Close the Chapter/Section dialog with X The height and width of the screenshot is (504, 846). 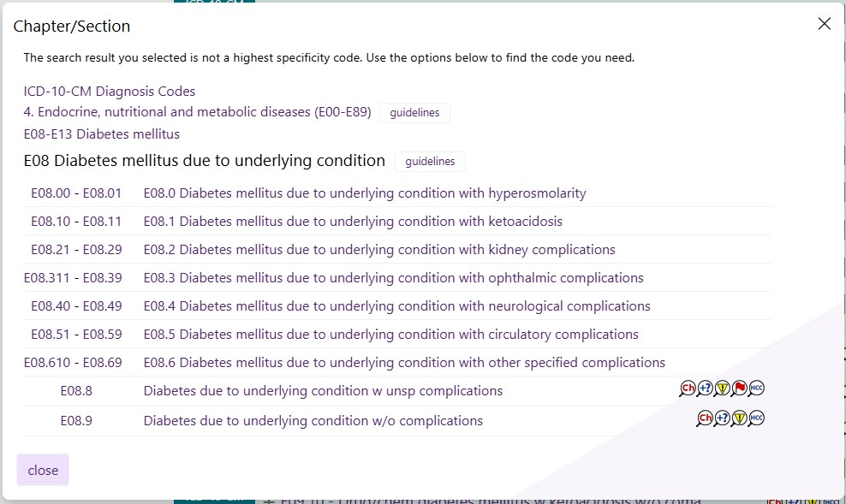click(x=824, y=24)
